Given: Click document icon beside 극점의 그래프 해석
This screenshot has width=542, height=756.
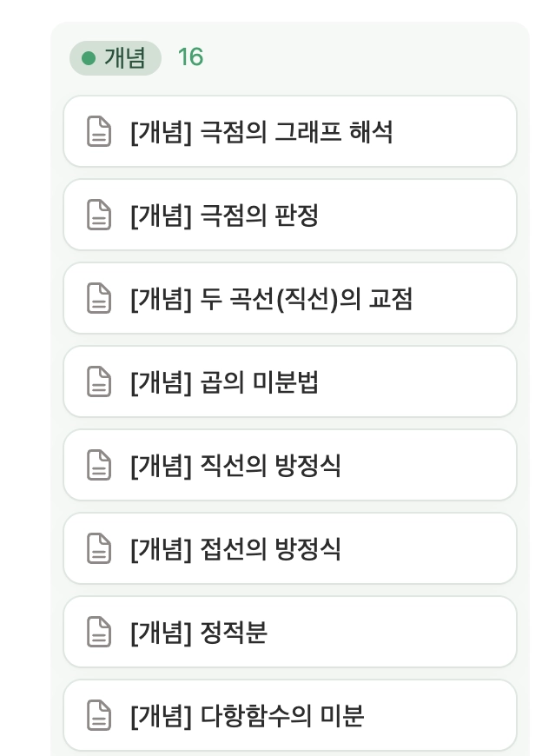Looking at the screenshot, I should coord(100,132).
